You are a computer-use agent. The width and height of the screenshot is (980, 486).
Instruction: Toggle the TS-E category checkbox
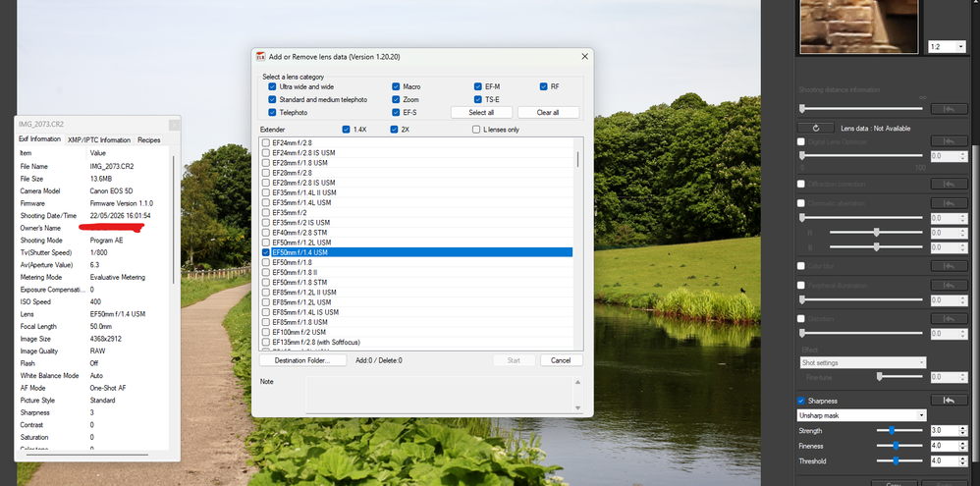478,99
